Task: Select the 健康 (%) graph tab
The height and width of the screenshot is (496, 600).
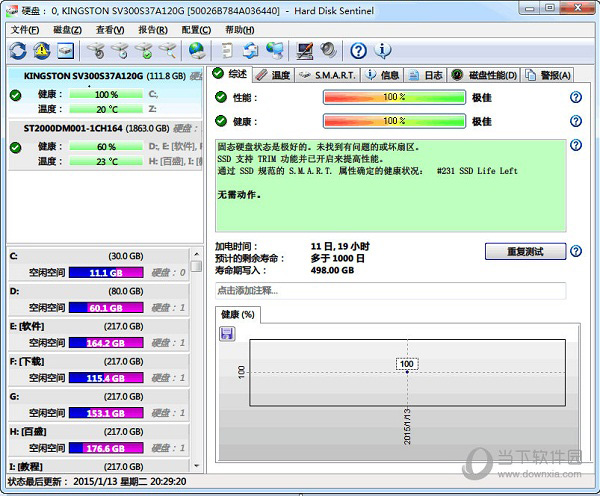Action: [x=238, y=315]
